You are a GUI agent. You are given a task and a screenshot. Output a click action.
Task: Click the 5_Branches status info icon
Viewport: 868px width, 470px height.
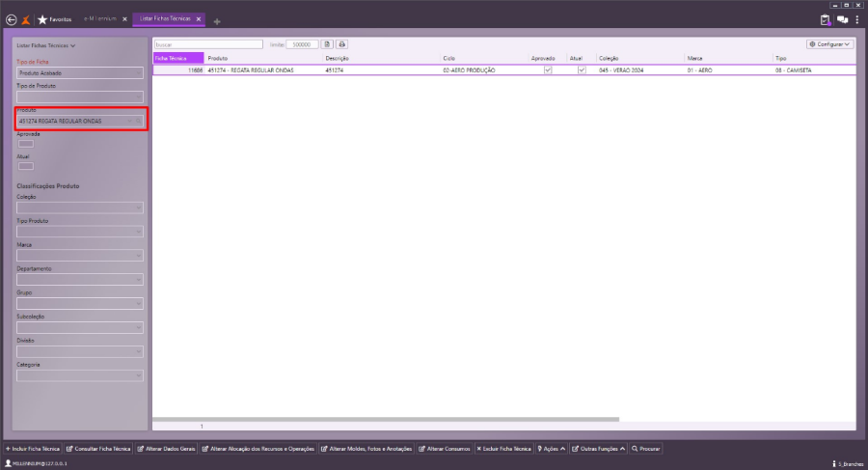coord(834,464)
